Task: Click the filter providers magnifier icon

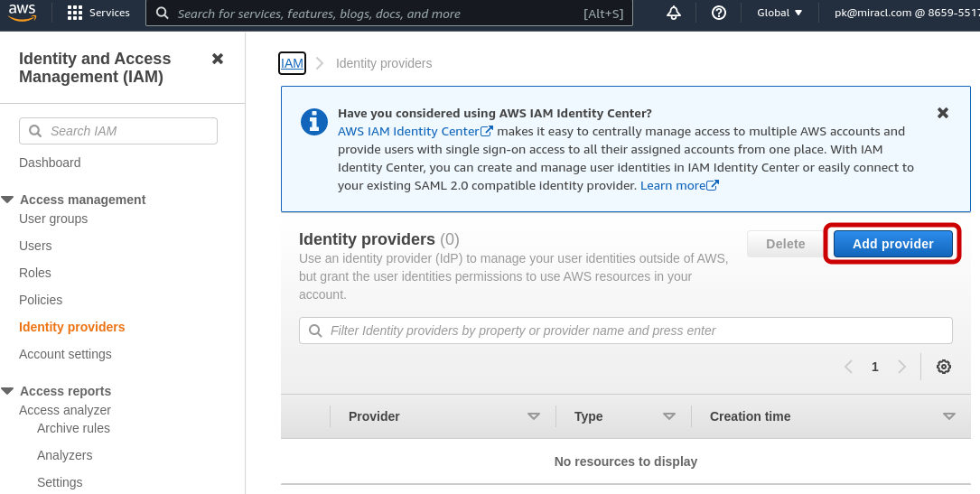Action: tap(315, 331)
